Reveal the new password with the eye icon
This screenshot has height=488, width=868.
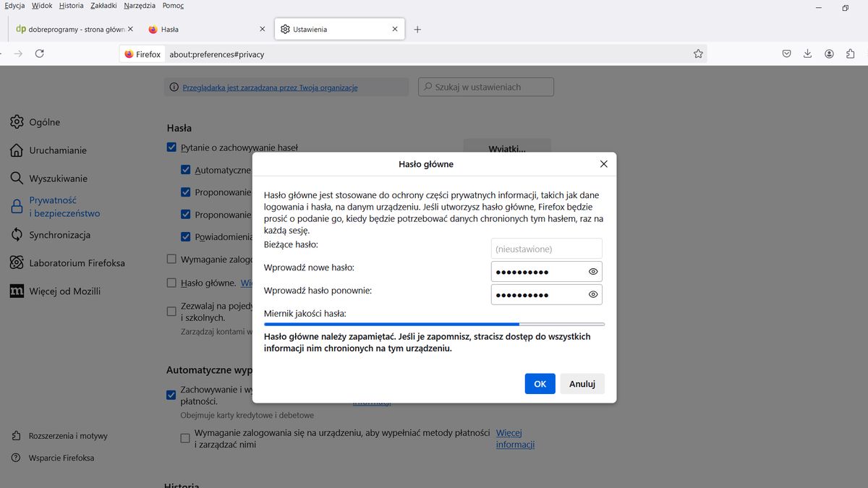(x=592, y=271)
